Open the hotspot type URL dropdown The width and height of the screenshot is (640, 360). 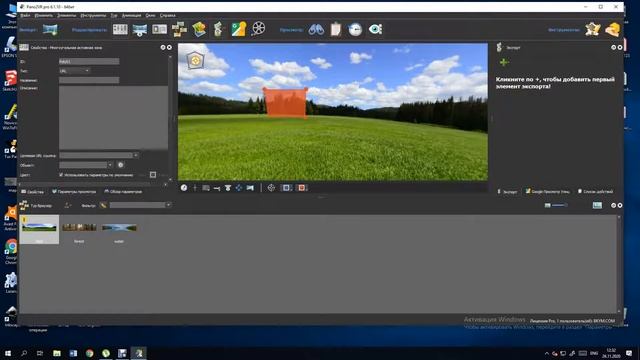[x=74, y=71]
